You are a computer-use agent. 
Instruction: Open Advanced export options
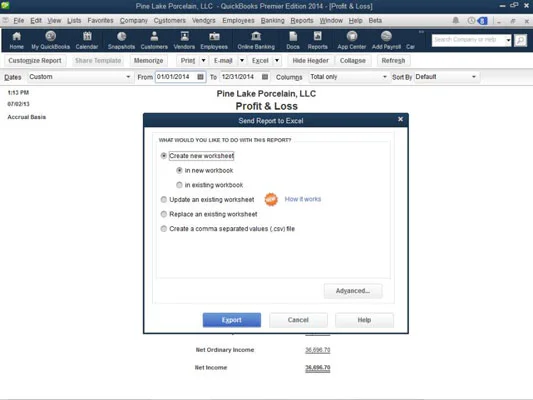353,291
